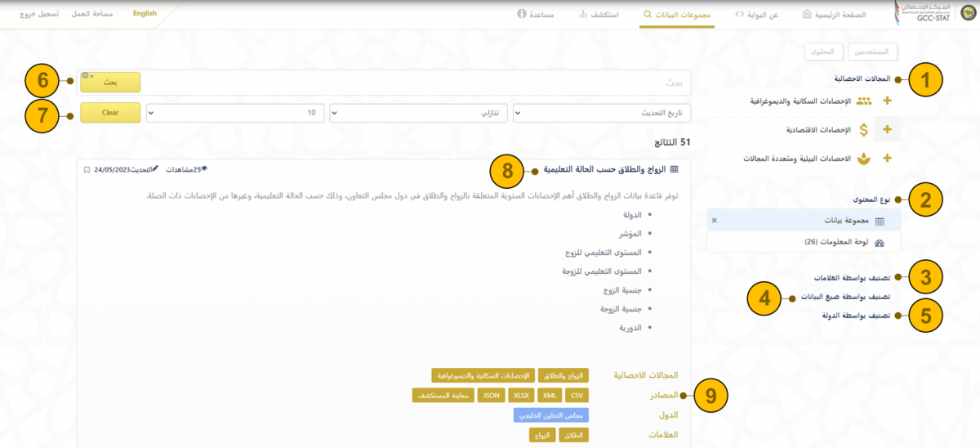Click the bookmark icon on the dataset card
The height and width of the screenshot is (448, 980).
click(87, 170)
